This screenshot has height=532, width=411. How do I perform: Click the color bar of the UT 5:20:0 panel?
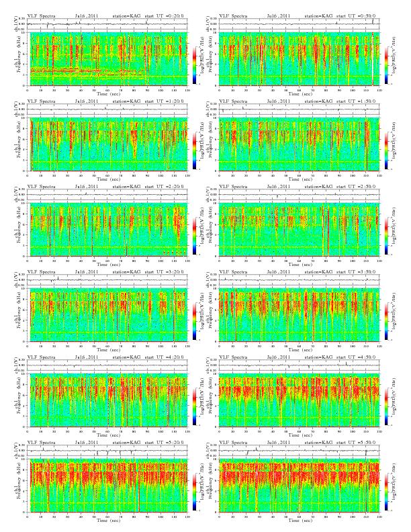(194, 492)
